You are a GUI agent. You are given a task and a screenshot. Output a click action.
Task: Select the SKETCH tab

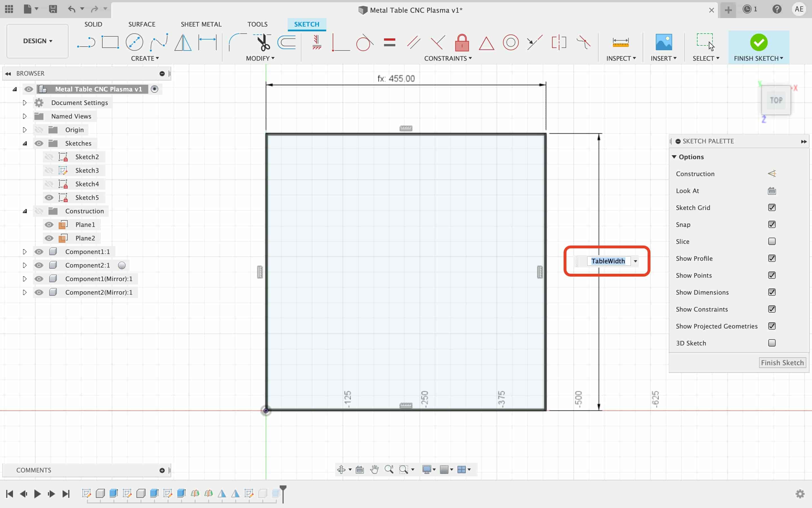tap(307, 24)
